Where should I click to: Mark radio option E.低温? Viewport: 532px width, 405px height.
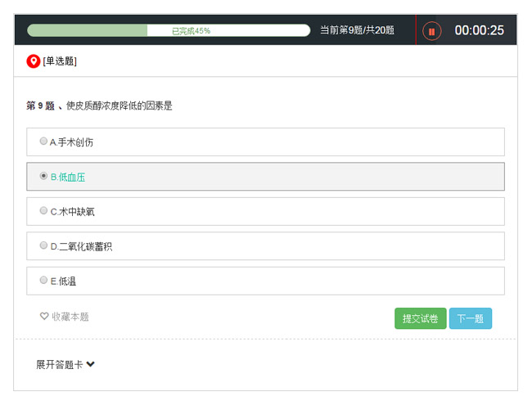[43, 281]
